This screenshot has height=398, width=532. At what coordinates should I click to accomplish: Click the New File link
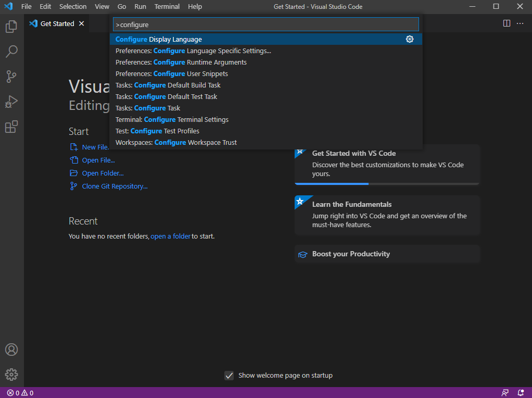[x=95, y=147]
